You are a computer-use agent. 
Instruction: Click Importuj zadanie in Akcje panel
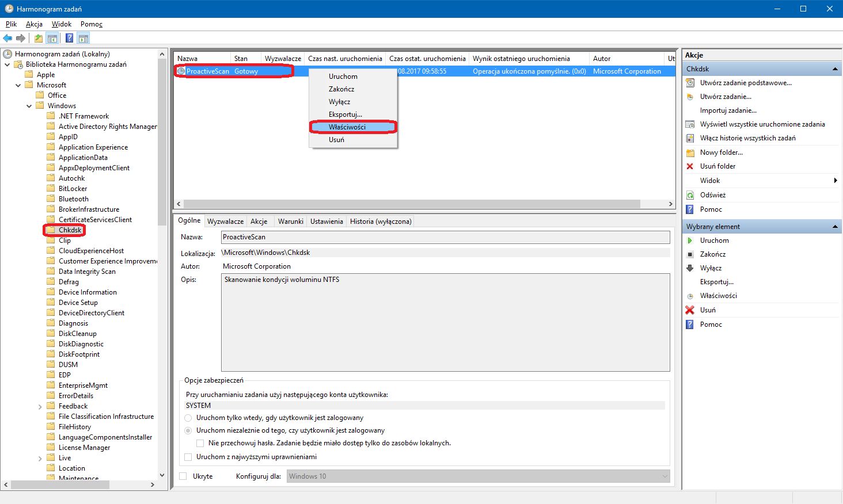[x=728, y=110]
